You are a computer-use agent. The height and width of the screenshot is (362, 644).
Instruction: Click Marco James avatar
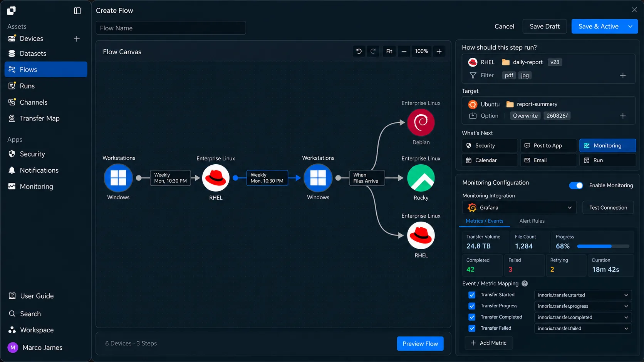point(13,348)
